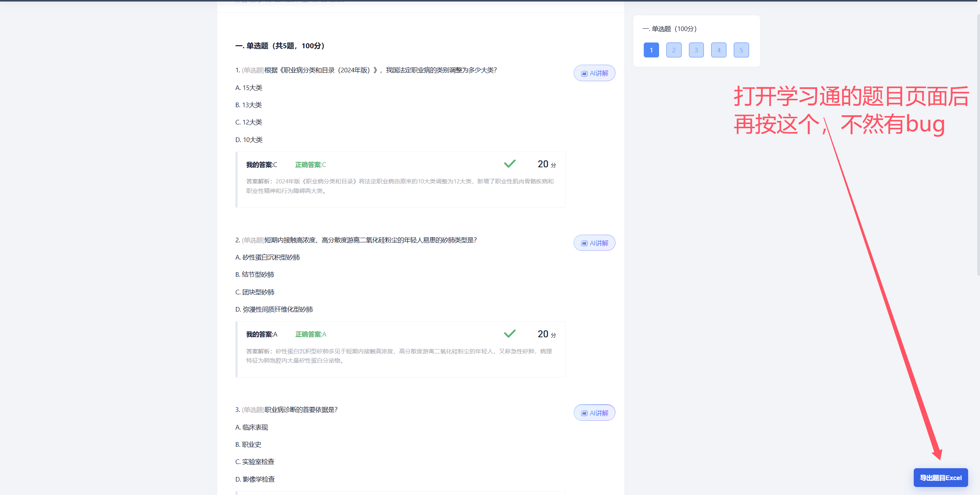Select option C. 12大类 in question 1

click(249, 122)
